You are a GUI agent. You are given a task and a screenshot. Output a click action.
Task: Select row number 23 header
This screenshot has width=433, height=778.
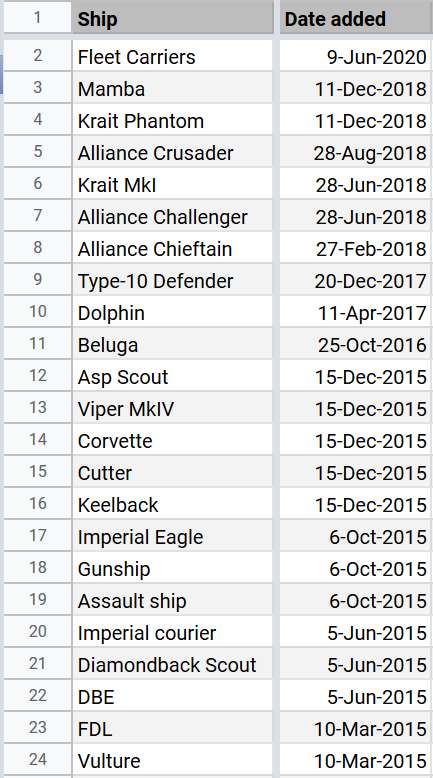[x=38, y=728]
